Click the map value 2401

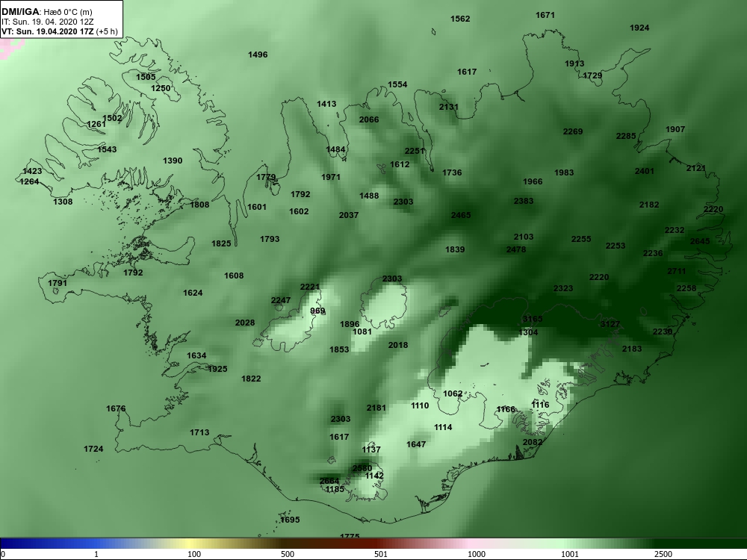tap(644, 171)
